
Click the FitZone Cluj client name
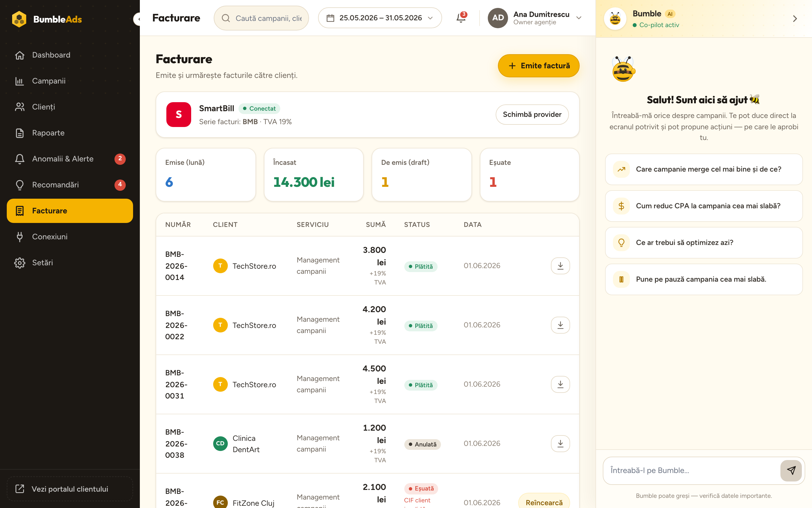pyautogui.click(x=253, y=503)
